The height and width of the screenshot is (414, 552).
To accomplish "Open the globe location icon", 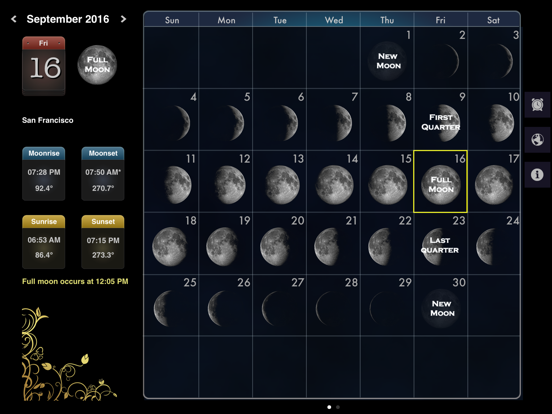I will [537, 140].
